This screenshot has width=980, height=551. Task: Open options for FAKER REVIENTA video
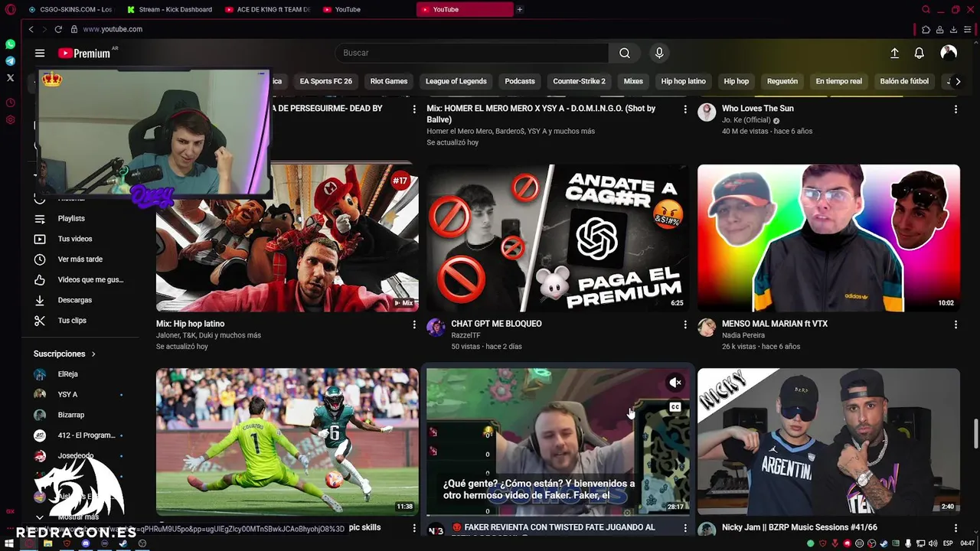pyautogui.click(x=685, y=528)
